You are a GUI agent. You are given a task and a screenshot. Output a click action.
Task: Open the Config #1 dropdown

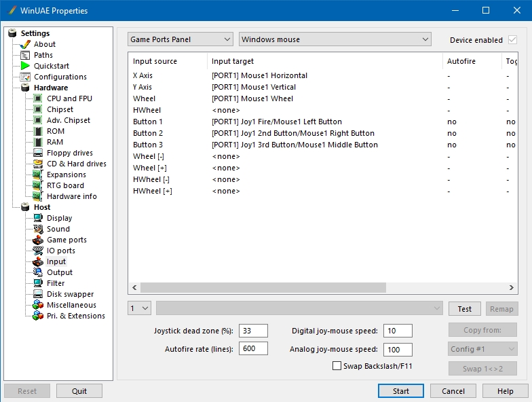pyautogui.click(x=482, y=349)
